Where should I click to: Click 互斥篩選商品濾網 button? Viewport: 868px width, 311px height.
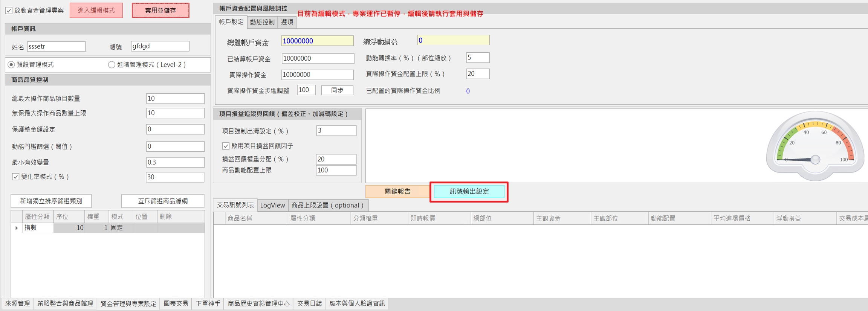pos(163,201)
